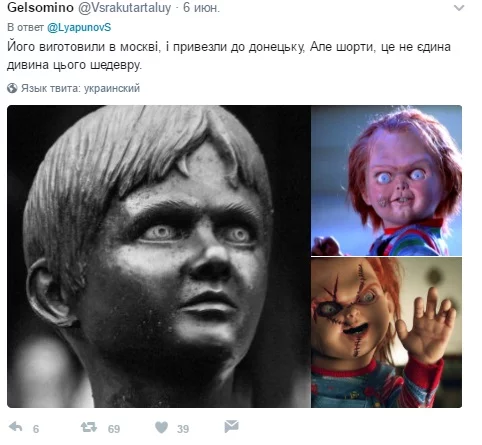Click the Язык твита: украинский translate link
The image size is (482, 445).
pos(80,88)
